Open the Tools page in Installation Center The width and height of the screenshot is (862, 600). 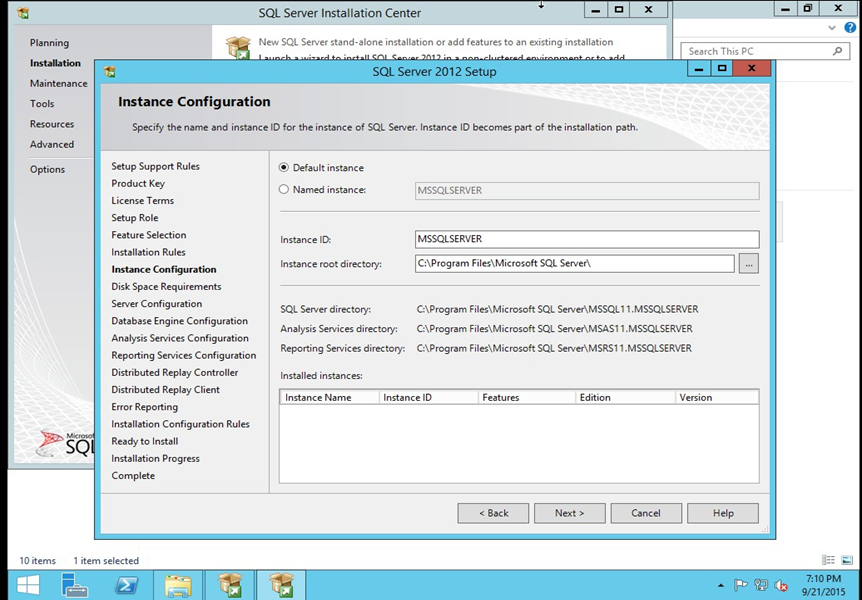coord(42,104)
